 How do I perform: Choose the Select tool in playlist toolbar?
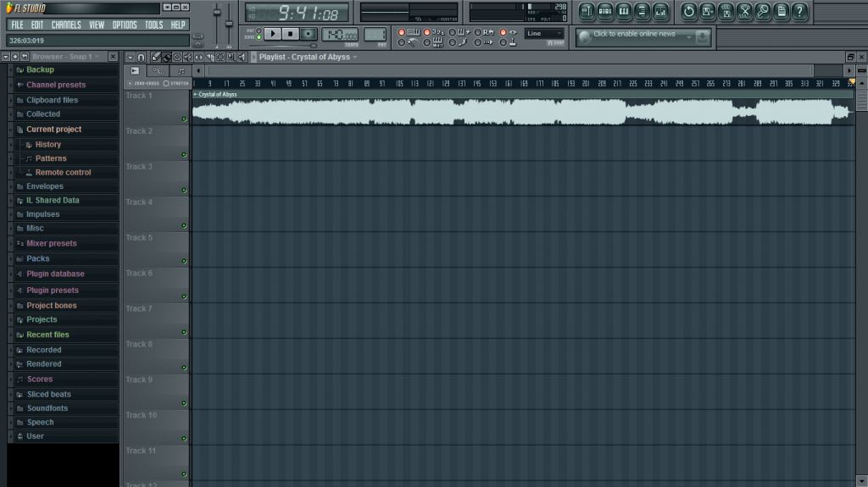tap(220, 57)
